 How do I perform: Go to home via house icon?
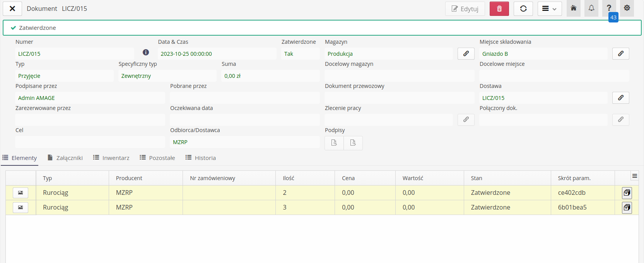pos(574,8)
